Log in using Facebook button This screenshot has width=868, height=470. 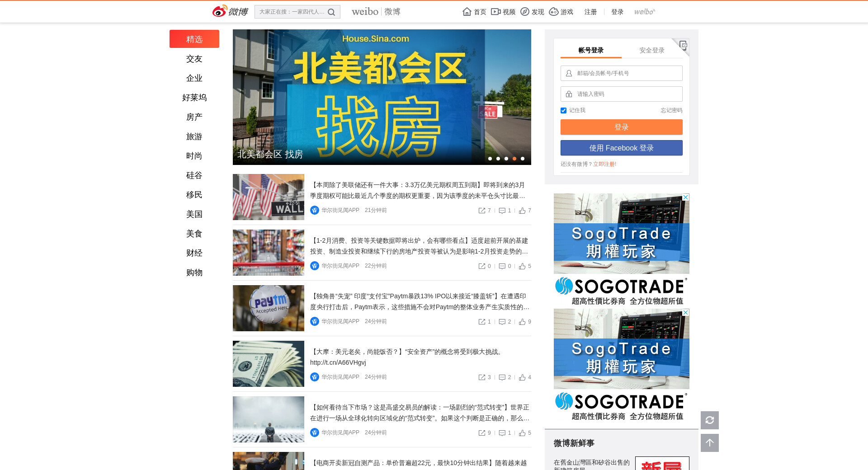click(x=621, y=148)
